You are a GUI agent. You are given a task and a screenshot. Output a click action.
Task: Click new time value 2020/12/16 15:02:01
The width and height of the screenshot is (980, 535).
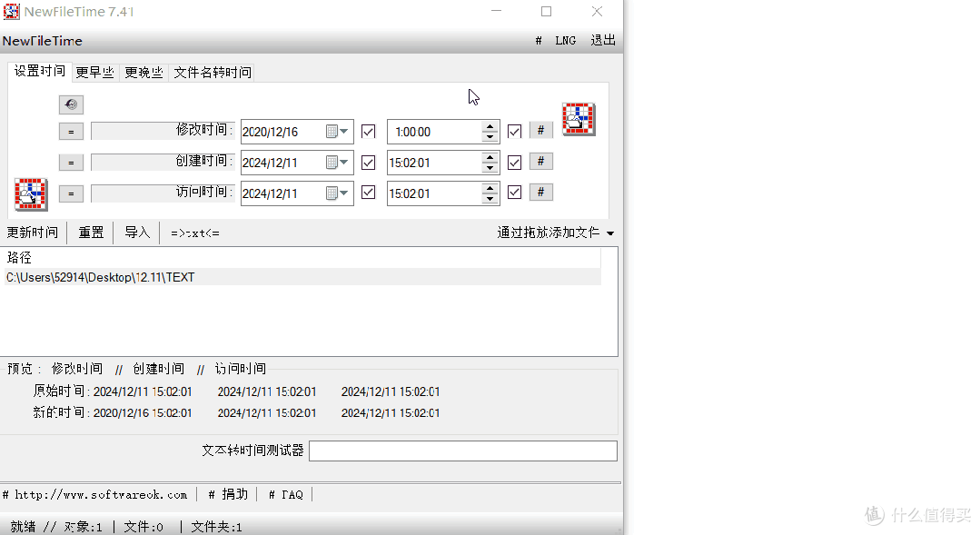tap(143, 413)
